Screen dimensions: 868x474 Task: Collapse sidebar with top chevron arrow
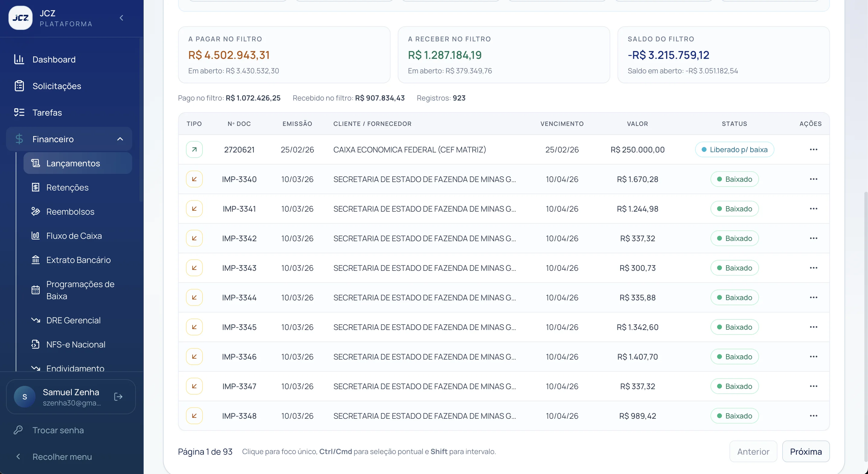point(121,18)
